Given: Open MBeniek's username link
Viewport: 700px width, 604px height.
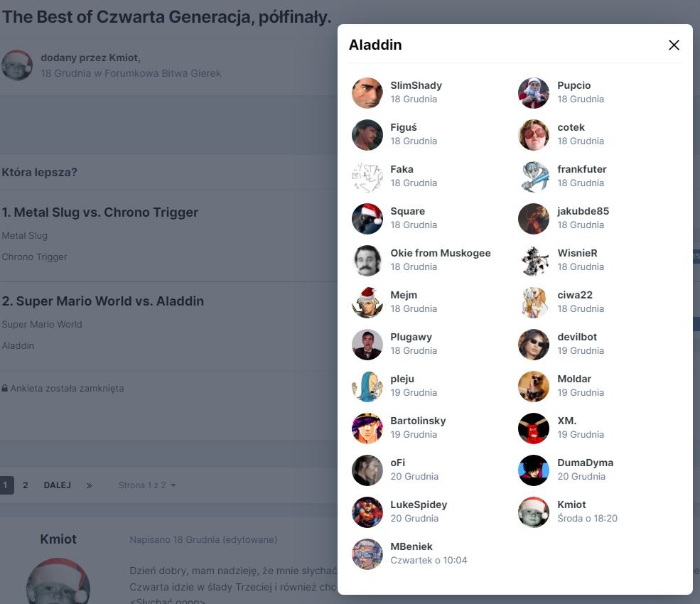Looking at the screenshot, I should tap(411, 547).
